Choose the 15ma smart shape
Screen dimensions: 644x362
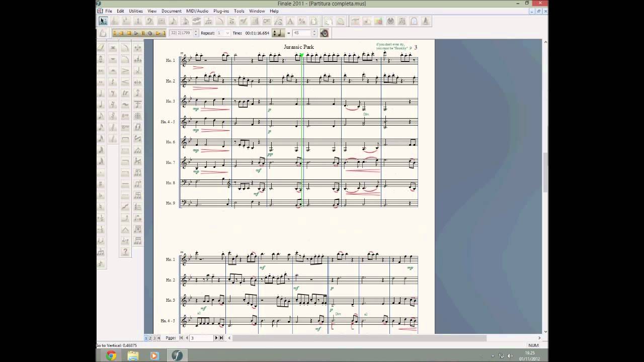(x=125, y=127)
